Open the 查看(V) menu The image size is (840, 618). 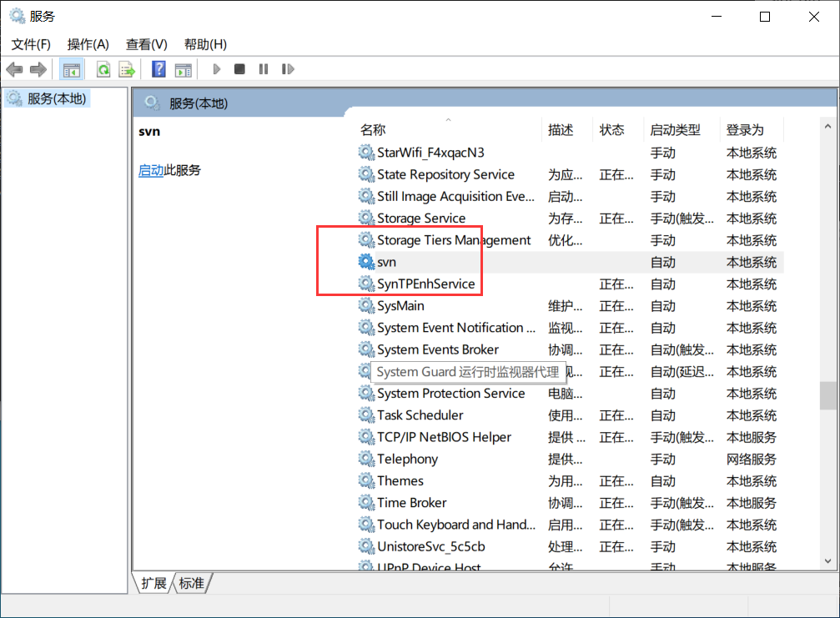pos(146,44)
